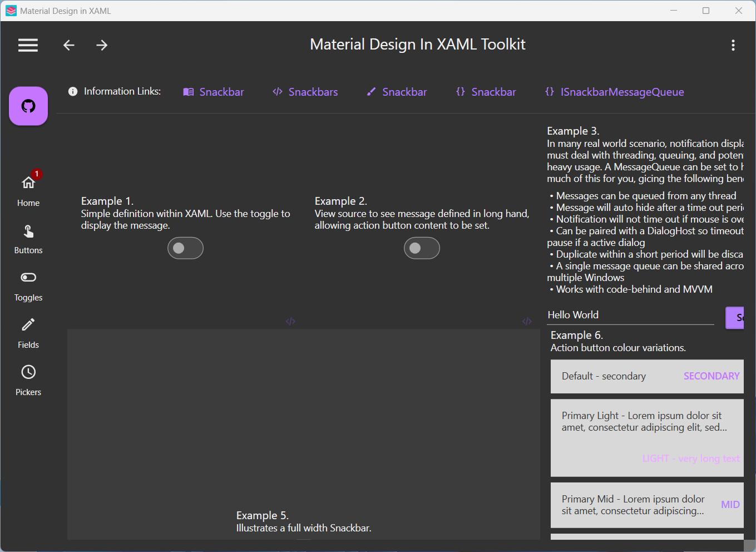Select Toggles in the side navigation
The width and height of the screenshot is (756, 552).
[x=28, y=287]
